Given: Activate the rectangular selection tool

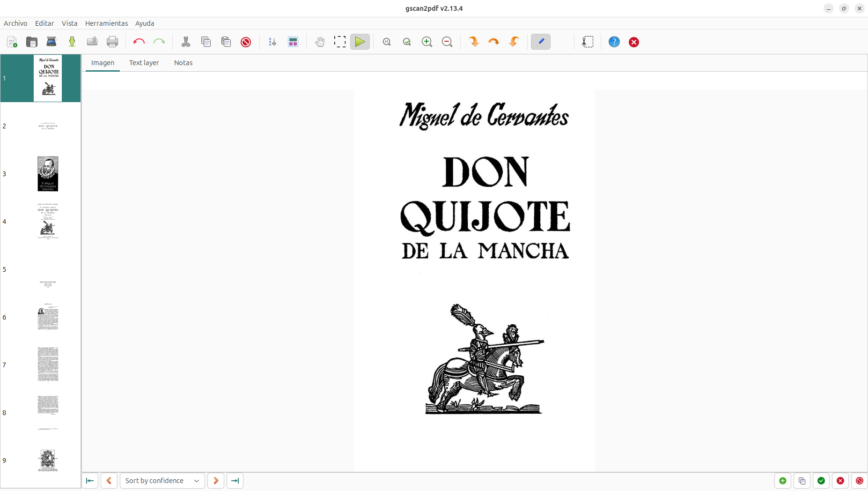Looking at the screenshot, I should click(x=340, y=42).
